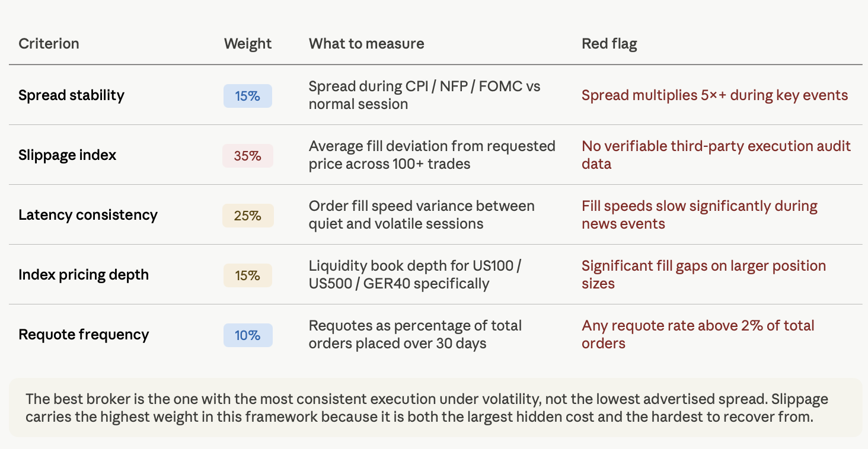Click the Spread multiplies 5×+ red flag text
The width and height of the screenshot is (868, 449).
click(x=714, y=95)
